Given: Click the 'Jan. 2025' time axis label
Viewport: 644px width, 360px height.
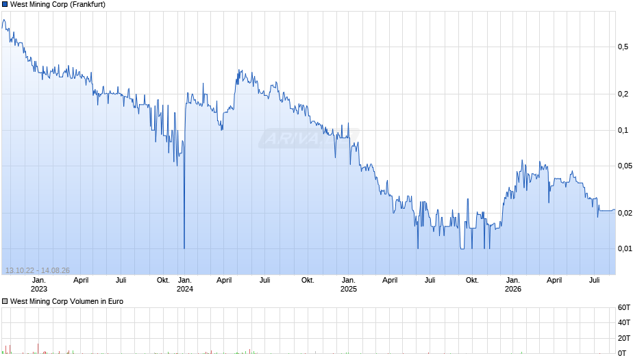Looking at the screenshot, I should (x=349, y=285).
